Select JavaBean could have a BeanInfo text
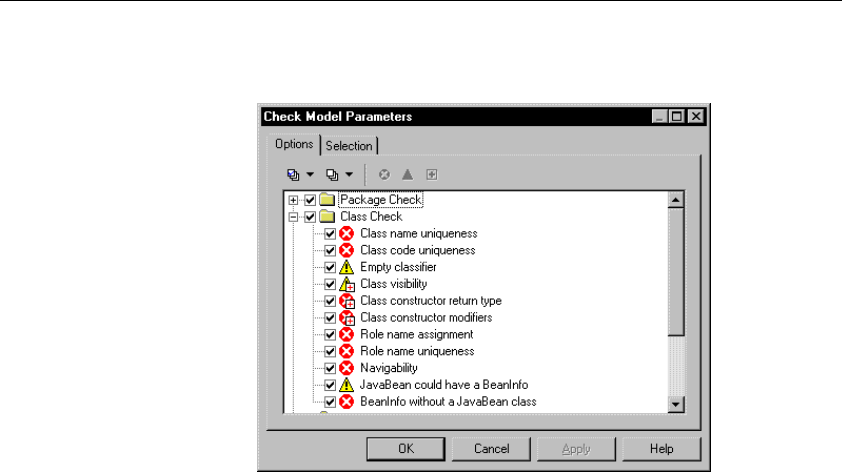 pos(444,385)
